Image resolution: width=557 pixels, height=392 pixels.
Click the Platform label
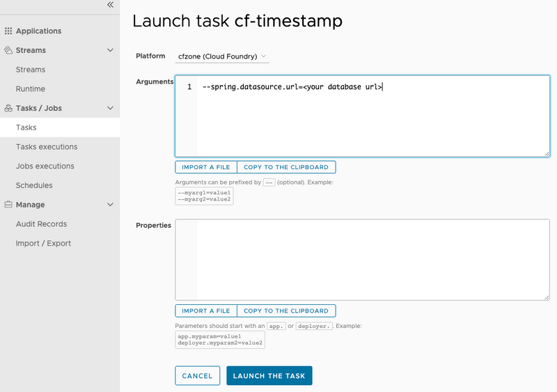[x=150, y=56]
